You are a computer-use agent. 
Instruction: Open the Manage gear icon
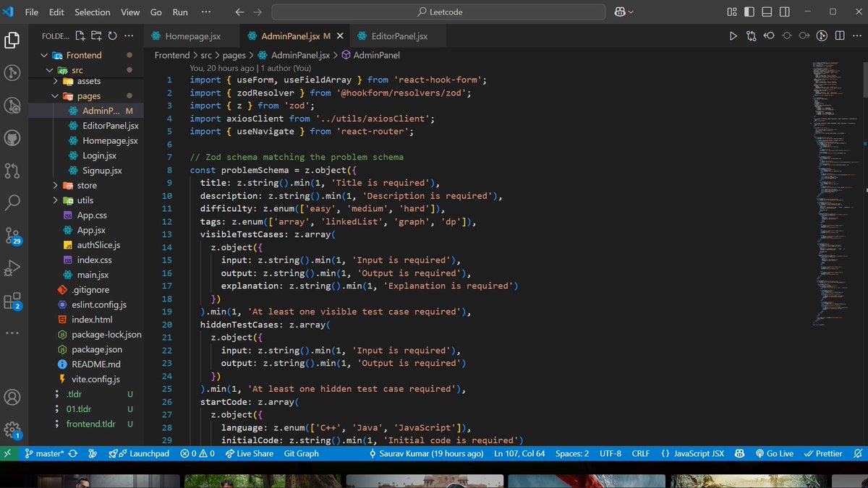(12, 430)
